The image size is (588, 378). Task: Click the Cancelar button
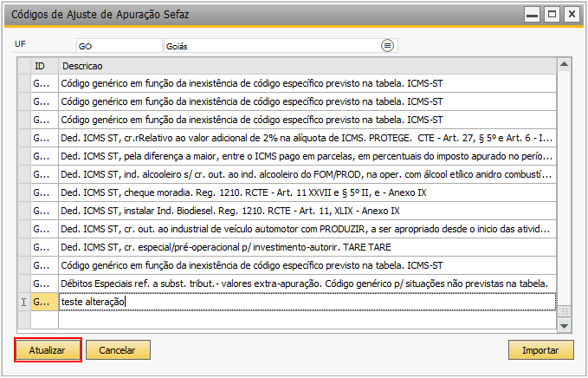[x=118, y=350]
